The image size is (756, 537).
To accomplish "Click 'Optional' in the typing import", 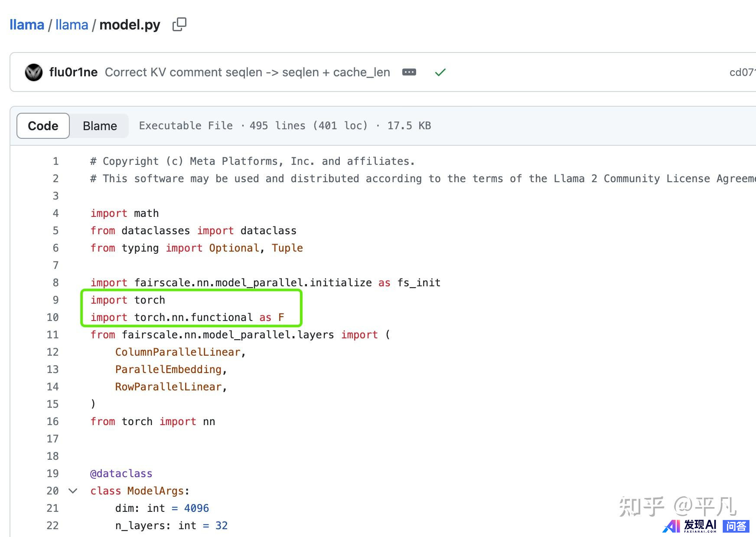I will [234, 248].
